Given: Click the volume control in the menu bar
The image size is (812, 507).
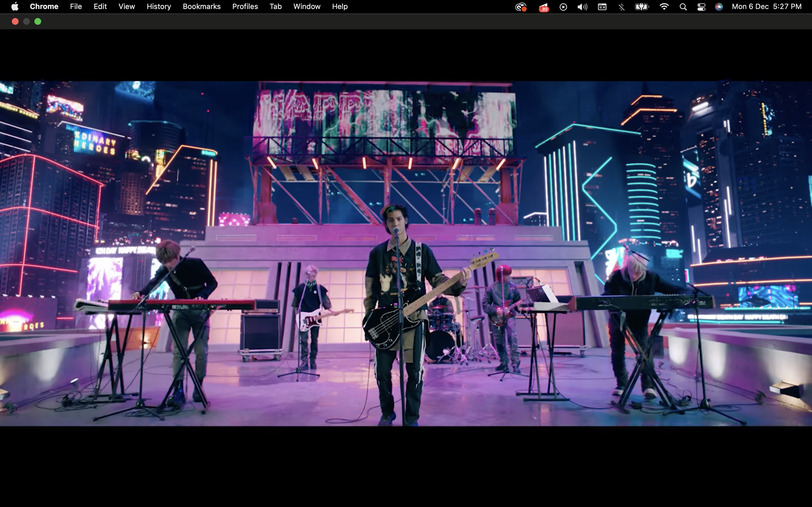Looking at the screenshot, I should (582, 6).
